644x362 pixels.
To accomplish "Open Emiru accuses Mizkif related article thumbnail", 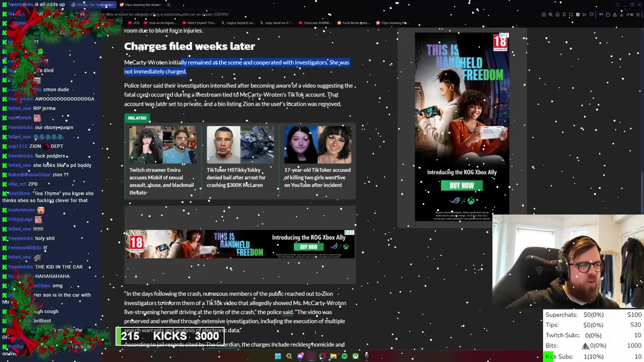I will (x=163, y=145).
